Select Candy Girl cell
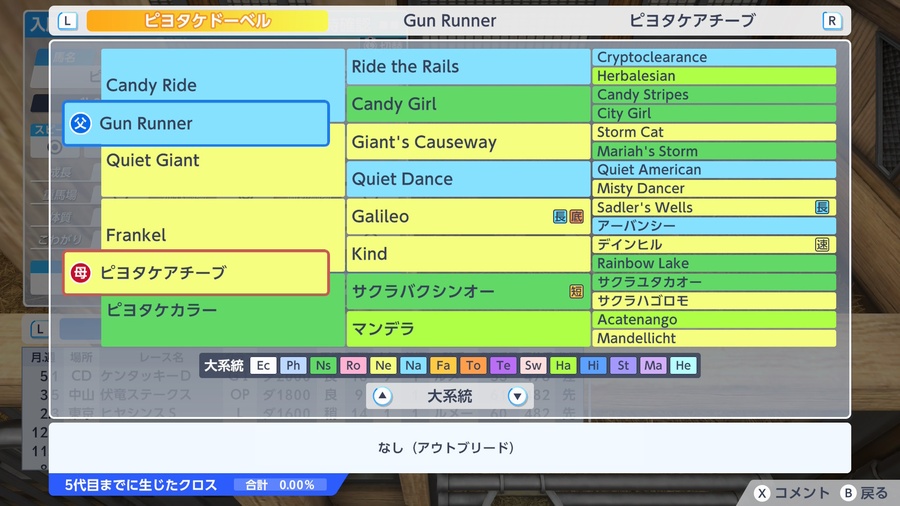The width and height of the screenshot is (900, 506). [x=468, y=104]
